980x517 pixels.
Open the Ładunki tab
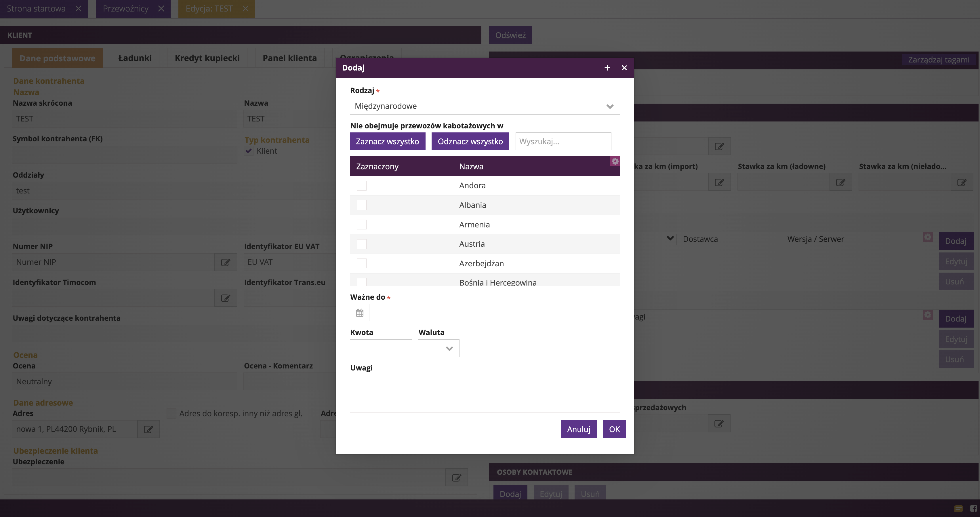click(135, 58)
